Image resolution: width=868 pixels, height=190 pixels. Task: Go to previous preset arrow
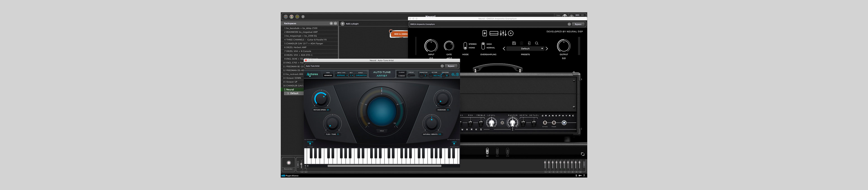point(504,48)
